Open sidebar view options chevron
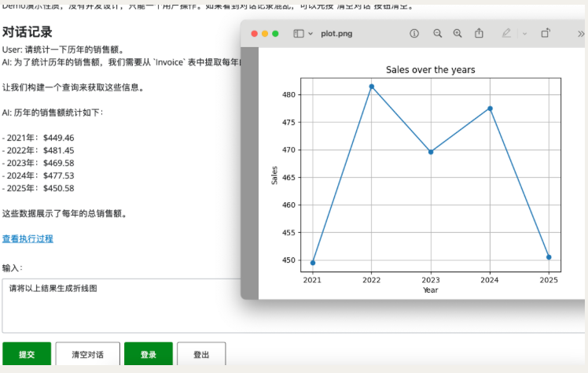 coord(311,34)
